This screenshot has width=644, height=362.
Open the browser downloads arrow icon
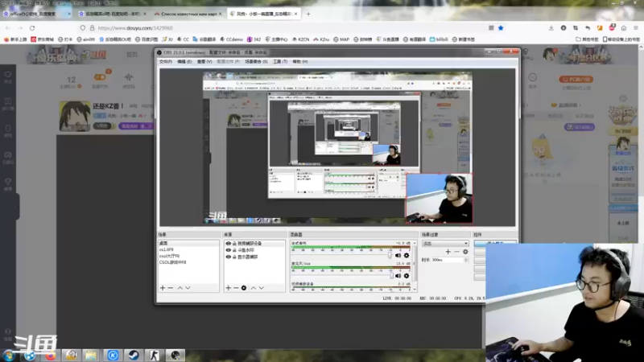[551, 28]
